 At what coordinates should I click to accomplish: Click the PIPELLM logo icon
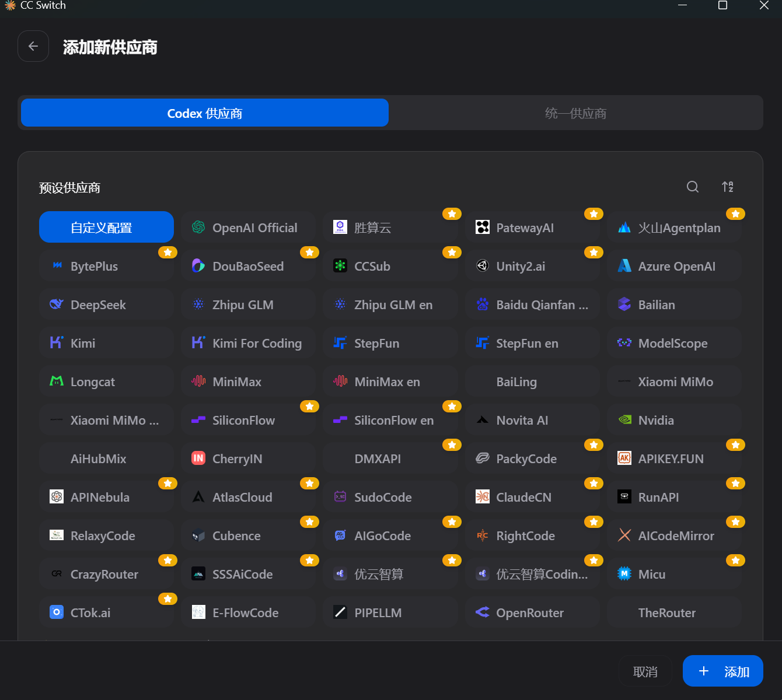click(x=340, y=612)
